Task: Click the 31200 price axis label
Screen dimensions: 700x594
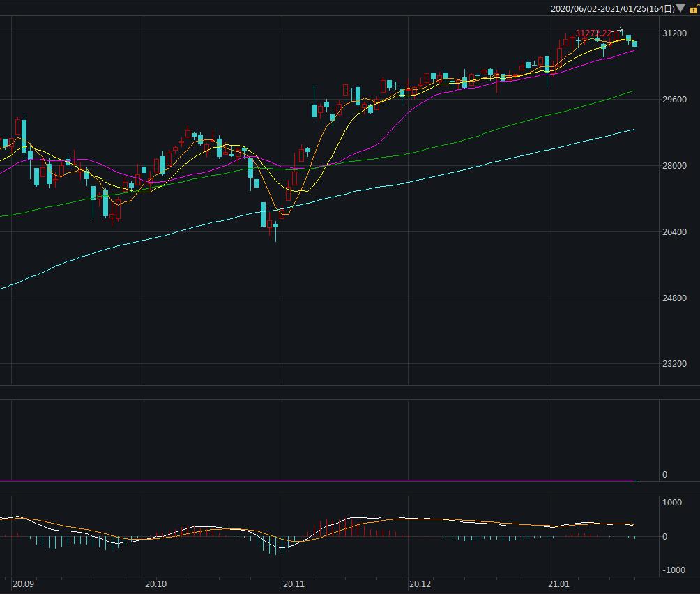Action: click(674, 33)
